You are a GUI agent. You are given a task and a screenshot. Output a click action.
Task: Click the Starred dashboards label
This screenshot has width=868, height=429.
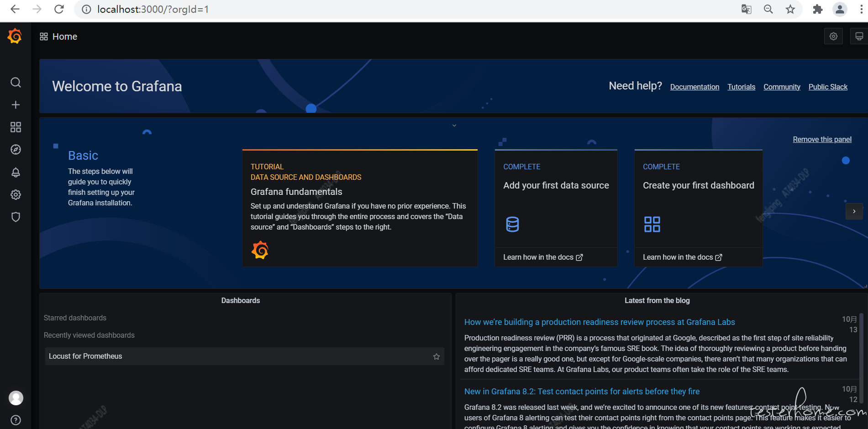pyautogui.click(x=75, y=318)
